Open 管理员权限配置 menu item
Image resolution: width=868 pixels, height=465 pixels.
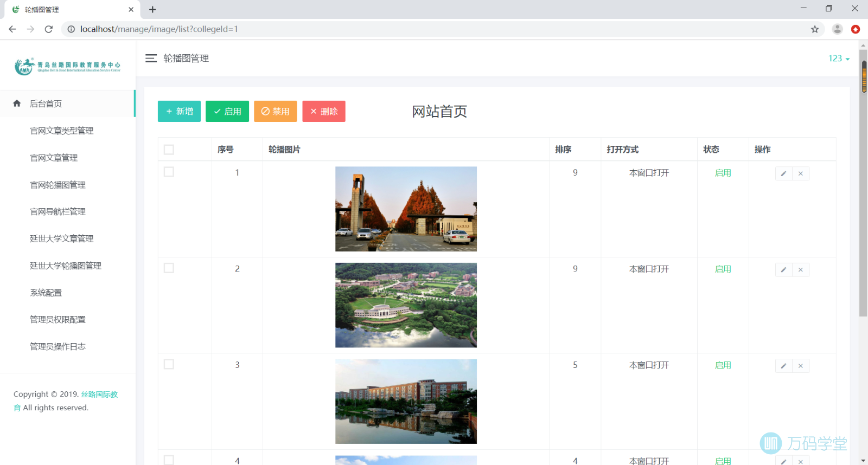tap(58, 319)
